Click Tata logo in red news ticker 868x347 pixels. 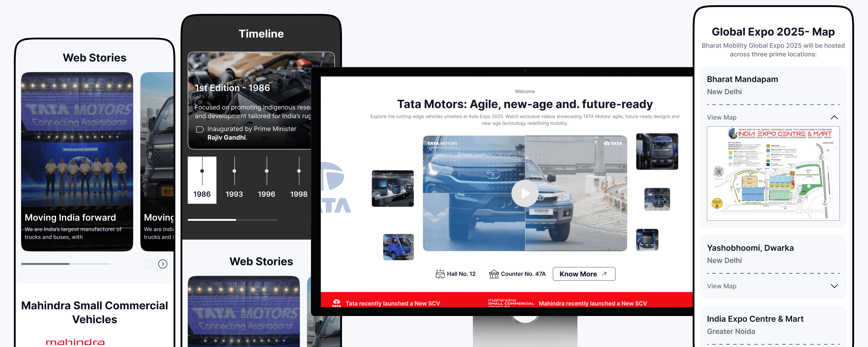click(x=336, y=303)
